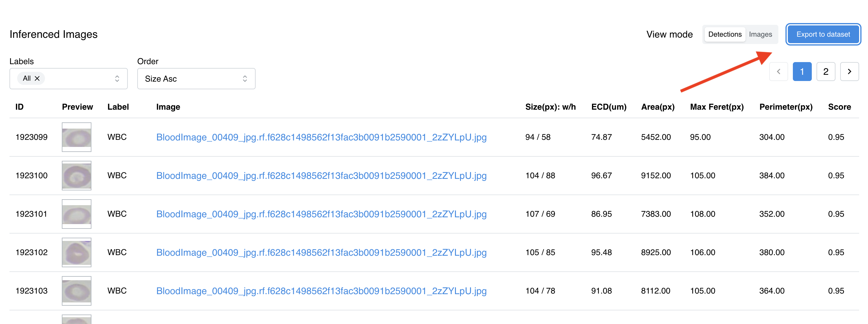Remove the All label filter tag
Viewport: 868px width, 324px height.
tap(37, 78)
